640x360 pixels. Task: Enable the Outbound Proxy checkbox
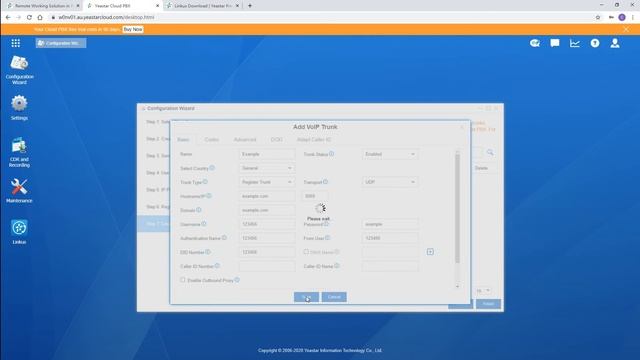tap(183, 280)
